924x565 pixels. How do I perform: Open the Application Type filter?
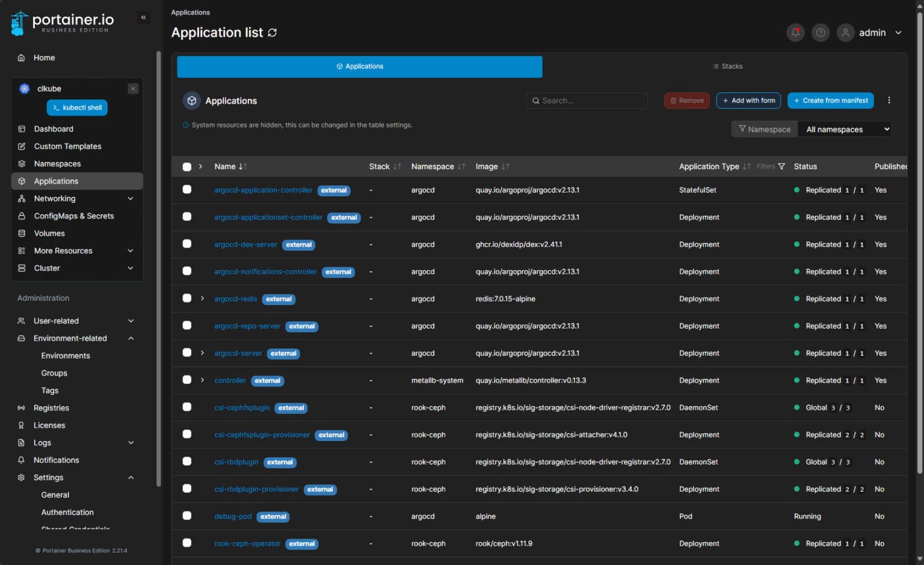pos(781,166)
